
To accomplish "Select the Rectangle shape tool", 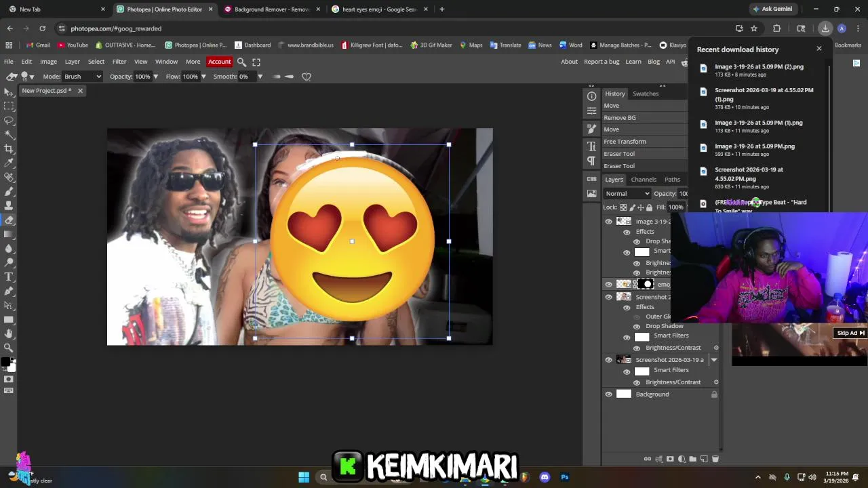I will [x=9, y=320].
